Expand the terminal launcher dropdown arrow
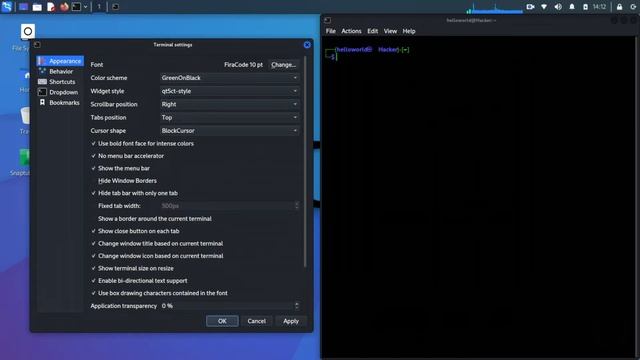 [x=85, y=7]
